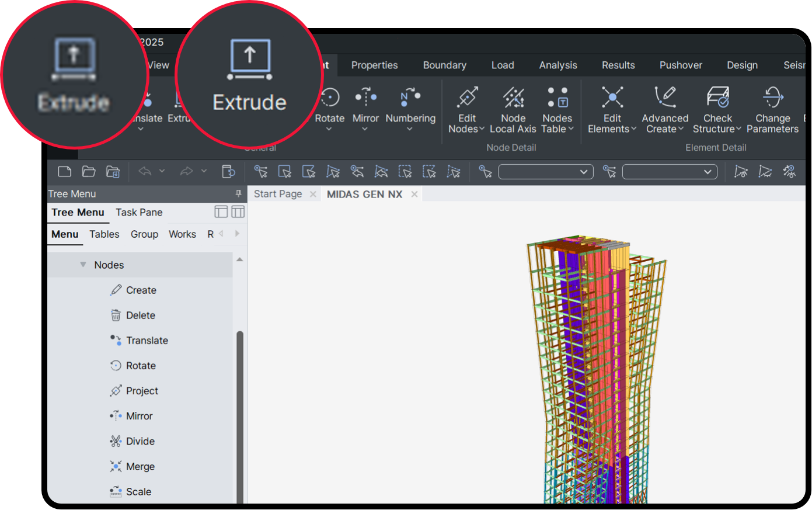Expand the Advanced Create dropdown arrow

pos(681,129)
